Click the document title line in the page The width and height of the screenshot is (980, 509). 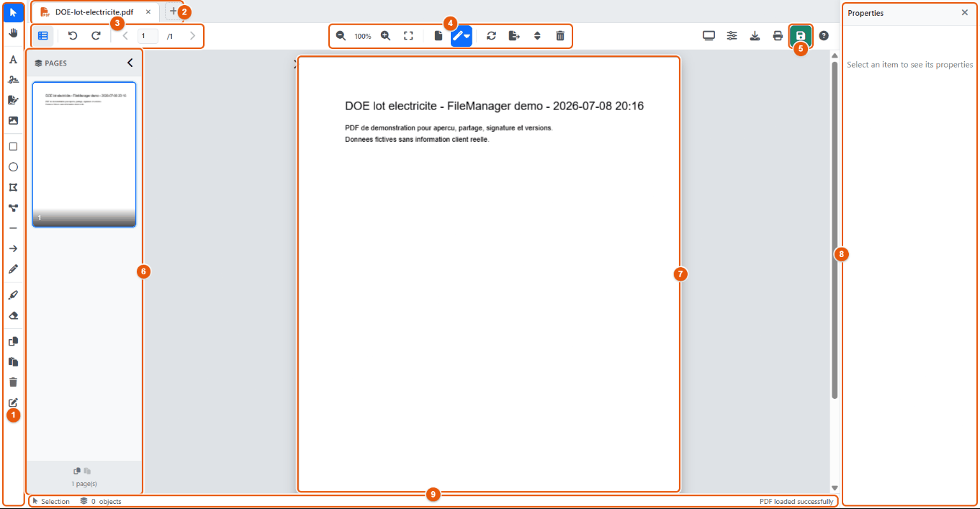(494, 106)
